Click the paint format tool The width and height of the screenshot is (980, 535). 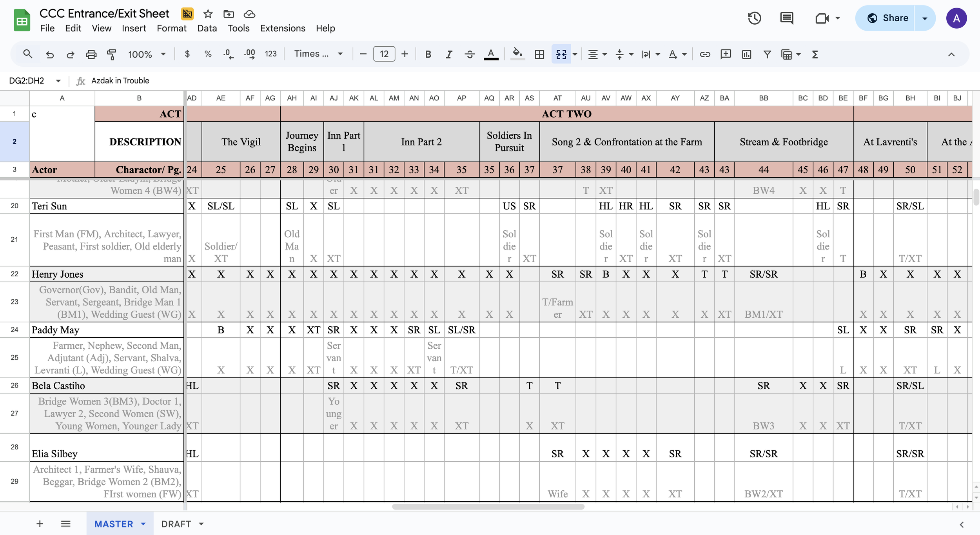coord(112,54)
